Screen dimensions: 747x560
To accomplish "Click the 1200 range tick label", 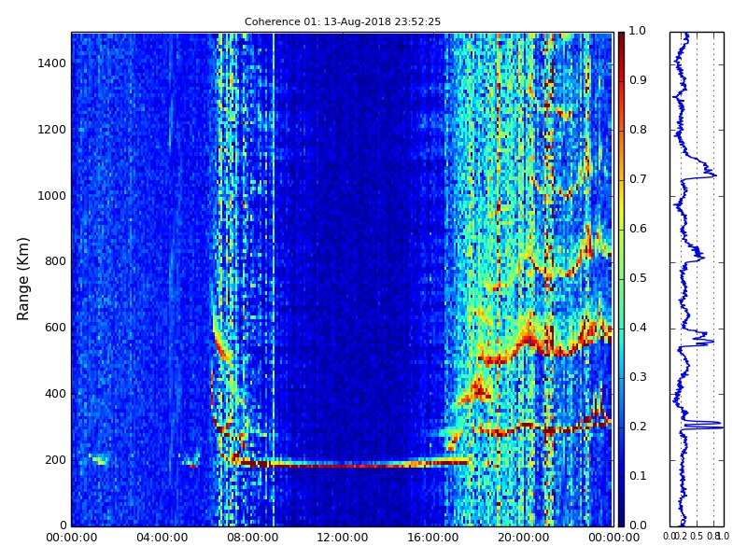I will click(52, 130).
